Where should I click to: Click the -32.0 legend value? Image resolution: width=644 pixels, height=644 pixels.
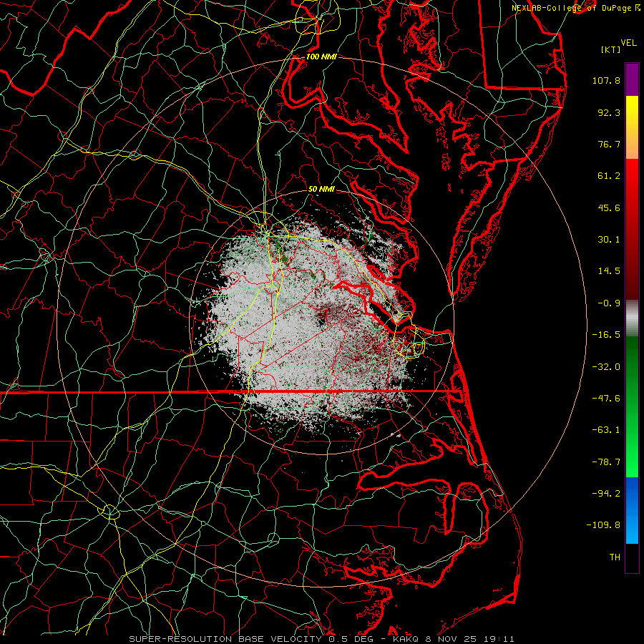pos(606,367)
